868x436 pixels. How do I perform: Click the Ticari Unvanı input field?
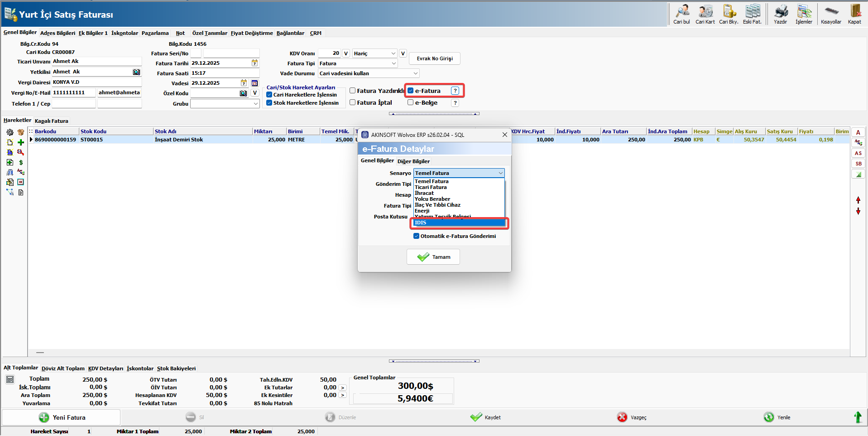(96, 62)
